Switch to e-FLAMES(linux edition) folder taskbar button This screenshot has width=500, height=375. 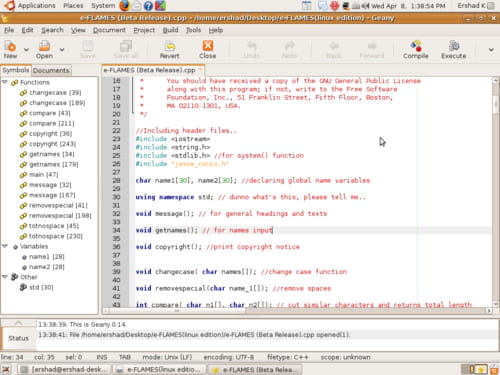[159, 369]
